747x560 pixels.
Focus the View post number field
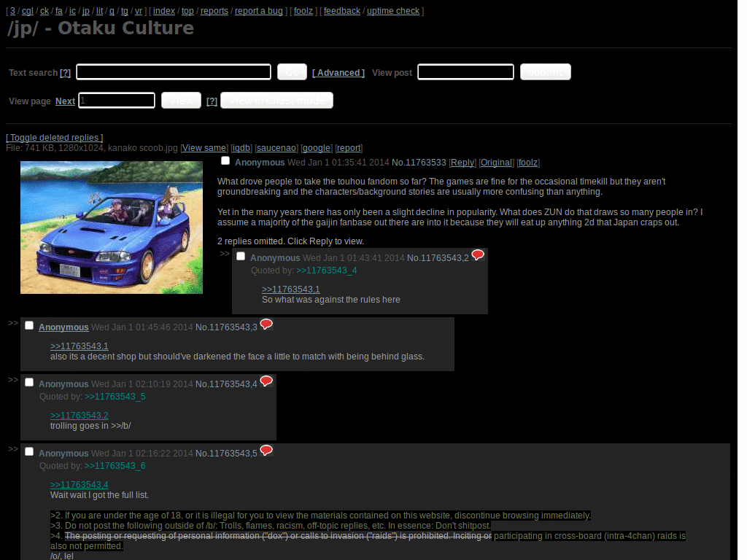tap(465, 72)
